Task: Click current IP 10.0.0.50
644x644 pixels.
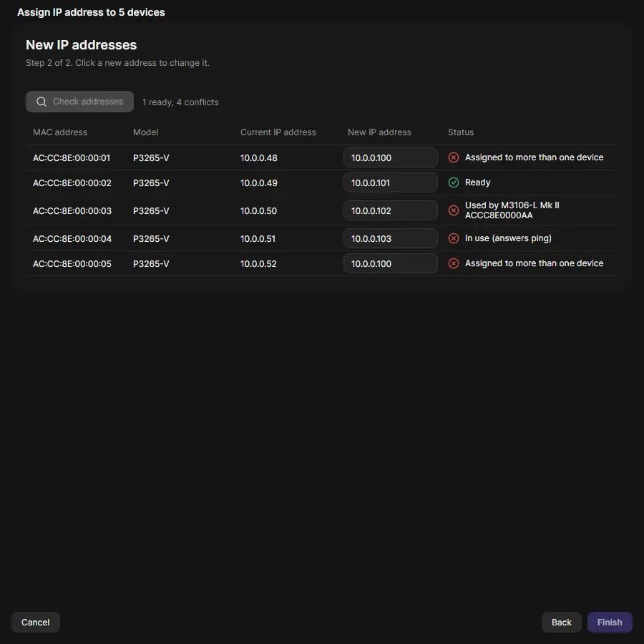Action: click(x=258, y=210)
